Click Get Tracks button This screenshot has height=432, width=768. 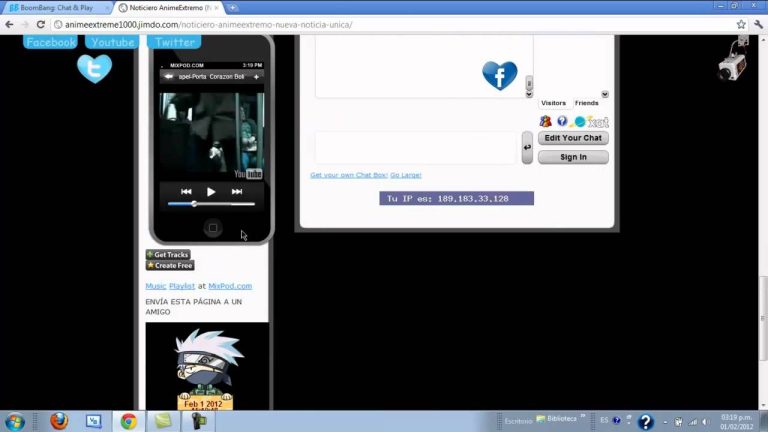(x=168, y=255)
